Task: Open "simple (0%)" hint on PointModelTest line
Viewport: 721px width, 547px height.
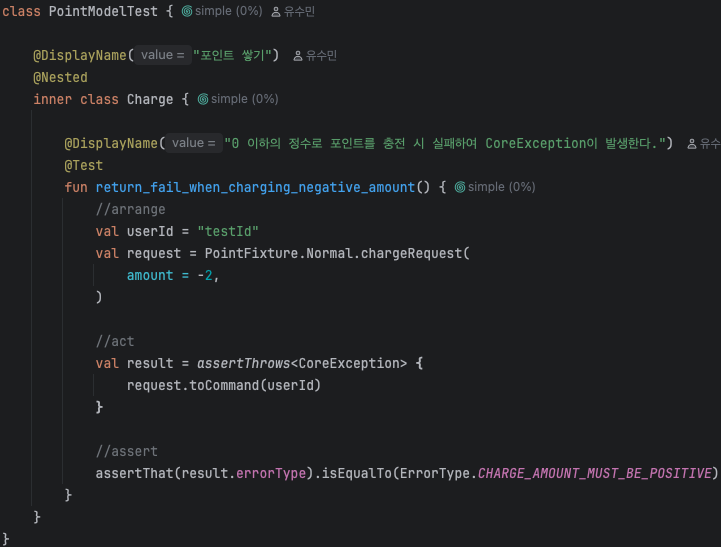Action: pyautogui.click(x=229, y=11)
